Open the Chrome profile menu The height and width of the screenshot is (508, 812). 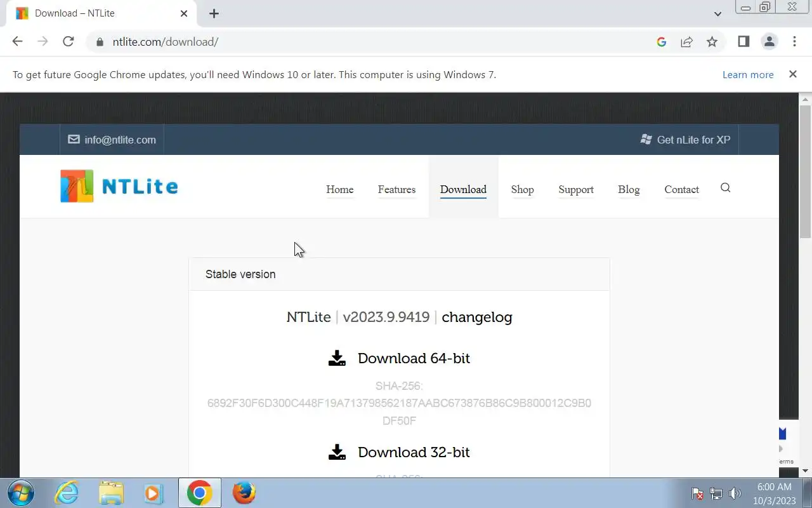tap(769, 42)
